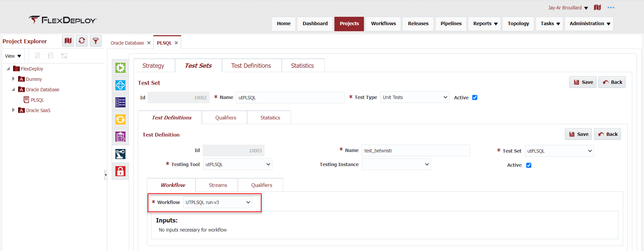Open the Pipelines menu
This screenshot has width=644, height=251.
tap(451, 24)
